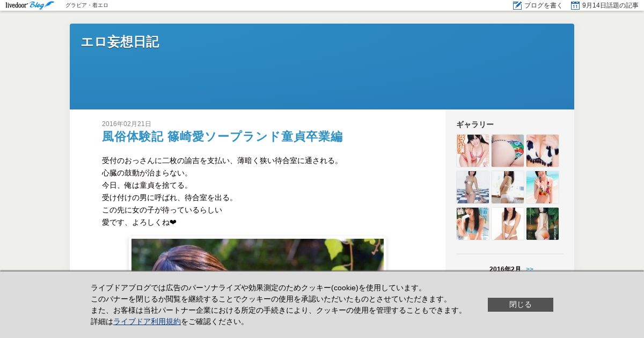Open middle gallery thumbnail in third row
The height and width of the screenshot is (338, 644).
coord(508,224)
